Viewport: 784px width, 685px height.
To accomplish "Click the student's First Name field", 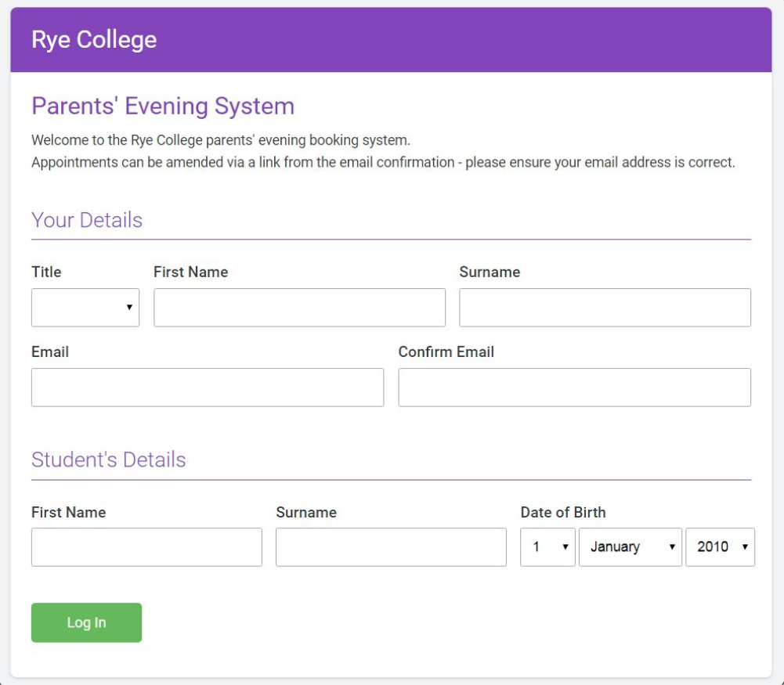I will [x=146, y=547].
